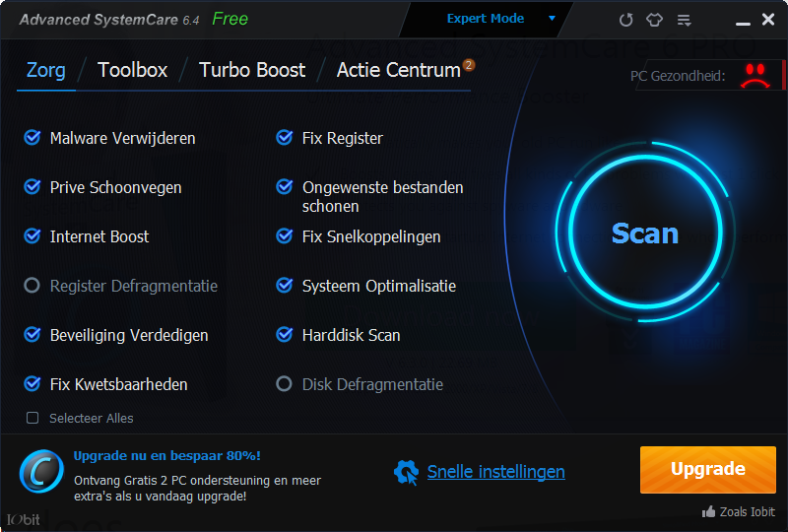Uncheck Systeem Optimalisatie
This screenshot has width=788, height=532.
pos(285,285)
